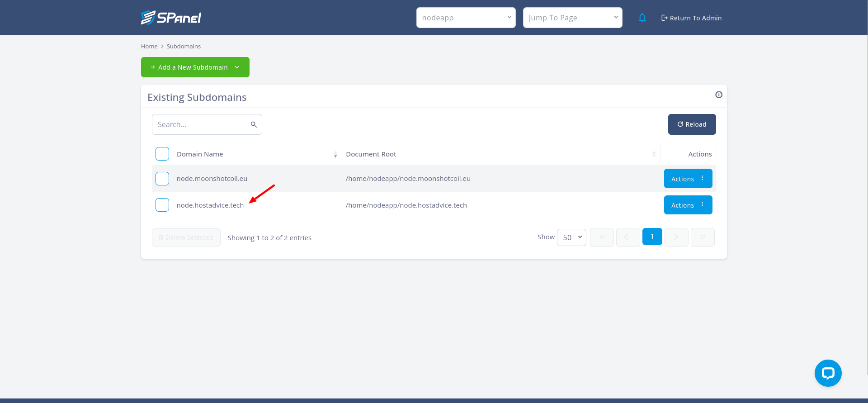Click the Showing 1 to 2 of 2 entries text
The image size is (868, 403).
(x=269, y=238)
